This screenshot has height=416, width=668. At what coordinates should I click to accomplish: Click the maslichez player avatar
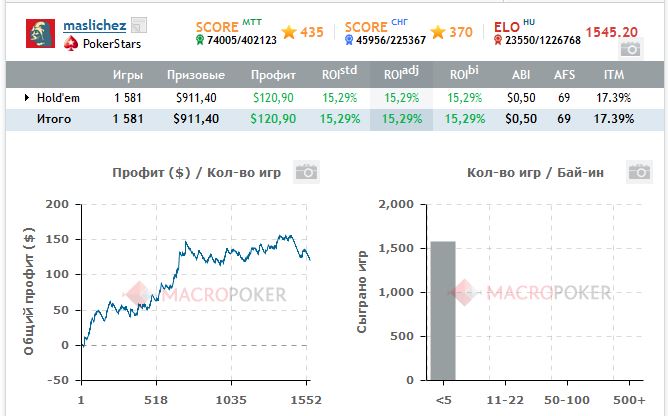coord(39,33)
